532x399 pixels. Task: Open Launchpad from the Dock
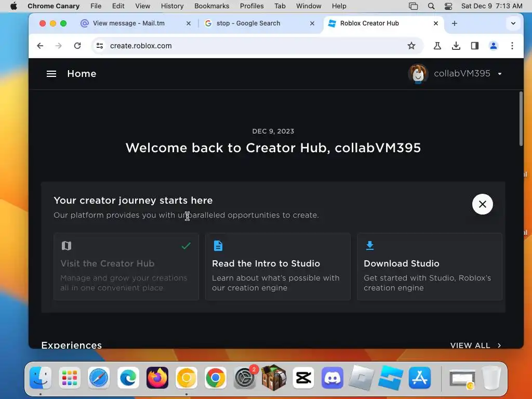tap(70, 378)
